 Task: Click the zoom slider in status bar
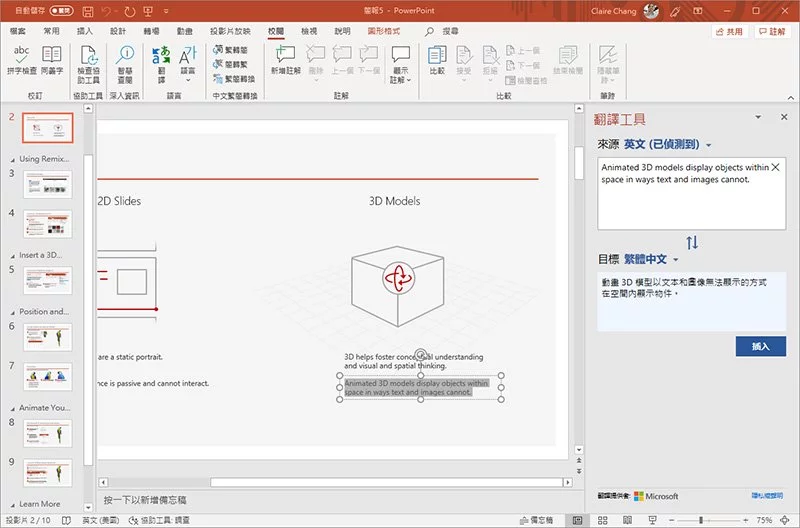[708, 520]
